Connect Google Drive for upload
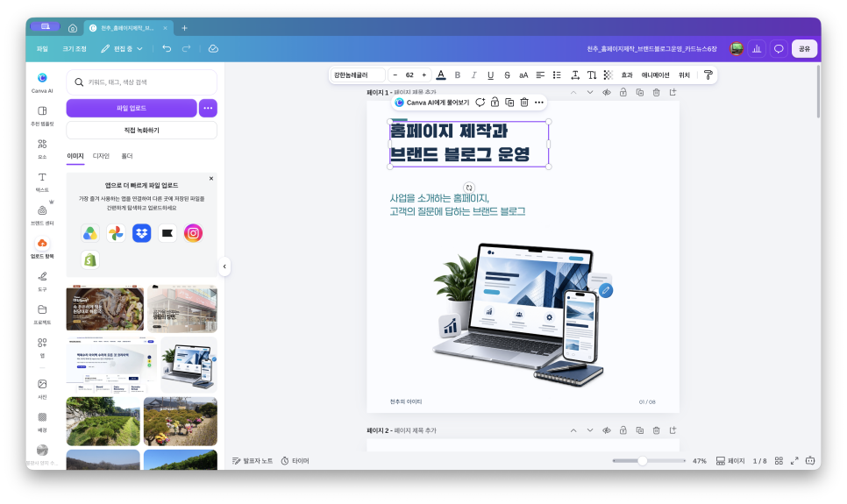This screenshot has width=847, height=504. tap(90, 233)
